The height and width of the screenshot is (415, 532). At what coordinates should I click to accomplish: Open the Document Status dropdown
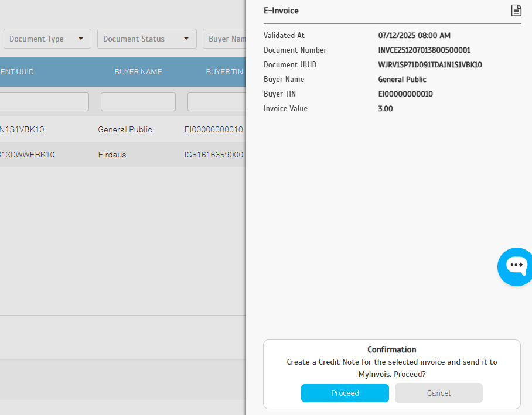146,39
